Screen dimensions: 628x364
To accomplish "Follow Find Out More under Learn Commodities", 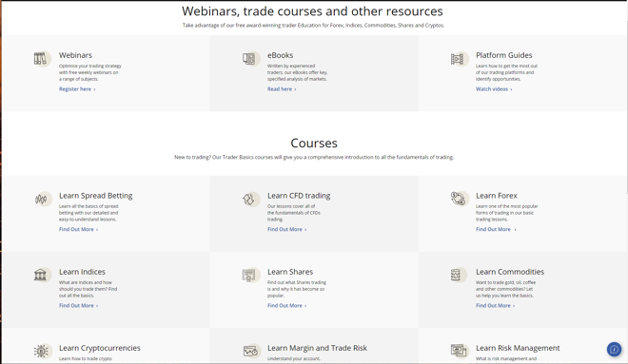I will 496,305.
